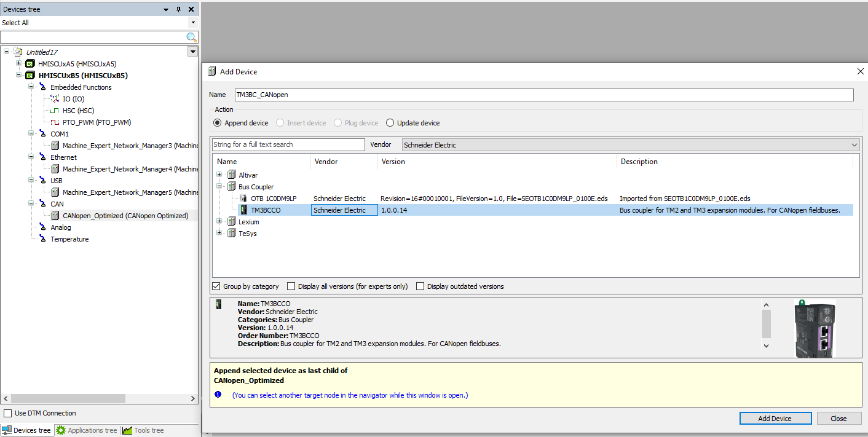Collapse the HMISCUxB5 tree node
The image size is (868, 437).
(18, 76)
